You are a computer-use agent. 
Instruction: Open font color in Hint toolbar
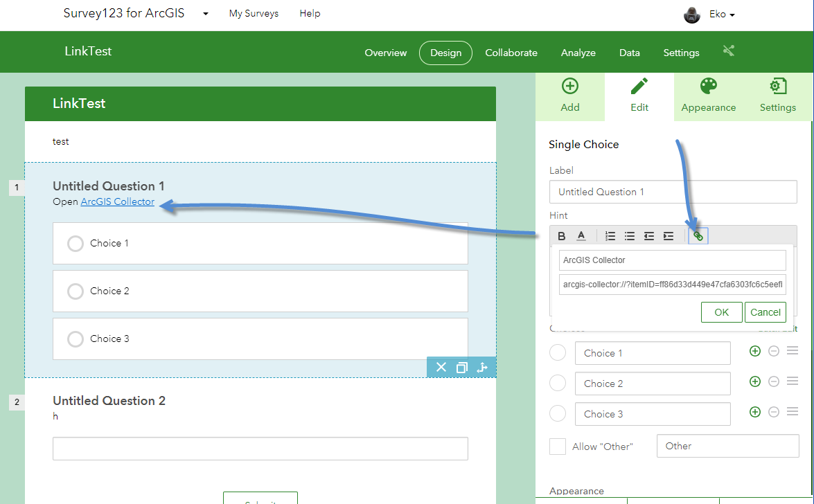coord(581,236)
